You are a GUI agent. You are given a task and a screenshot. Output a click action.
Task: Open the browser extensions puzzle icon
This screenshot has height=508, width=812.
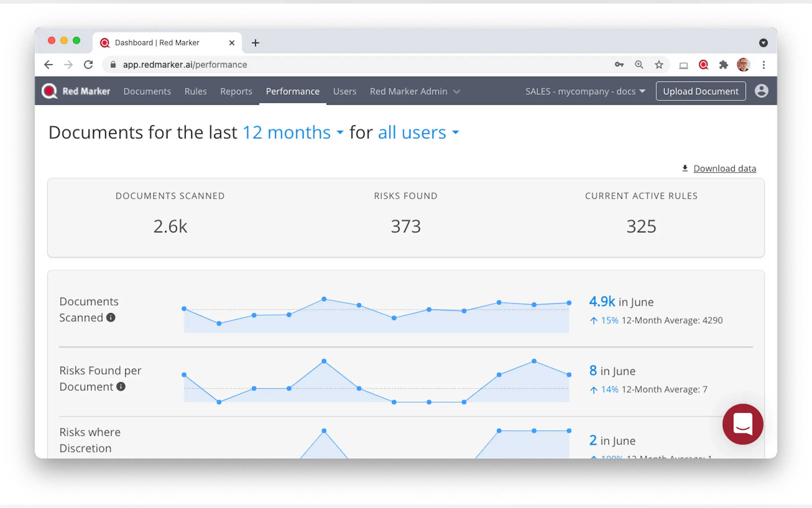(723, 65)
